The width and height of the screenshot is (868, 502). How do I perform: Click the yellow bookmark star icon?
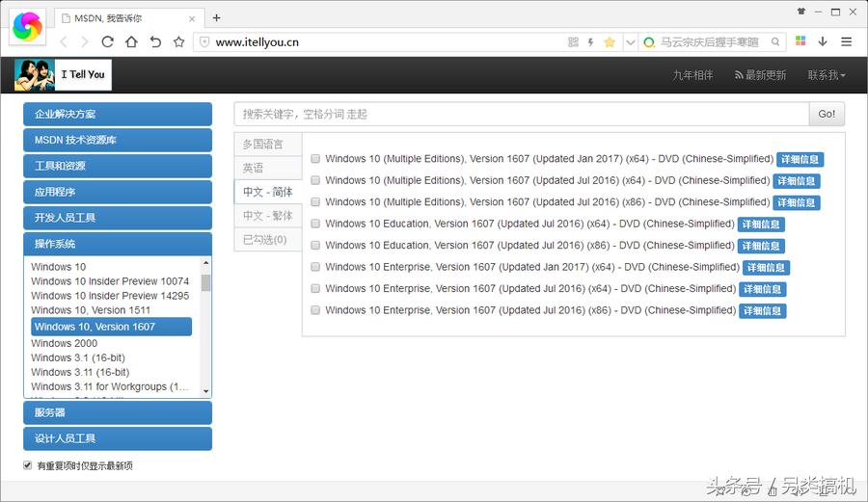point(610,42)
